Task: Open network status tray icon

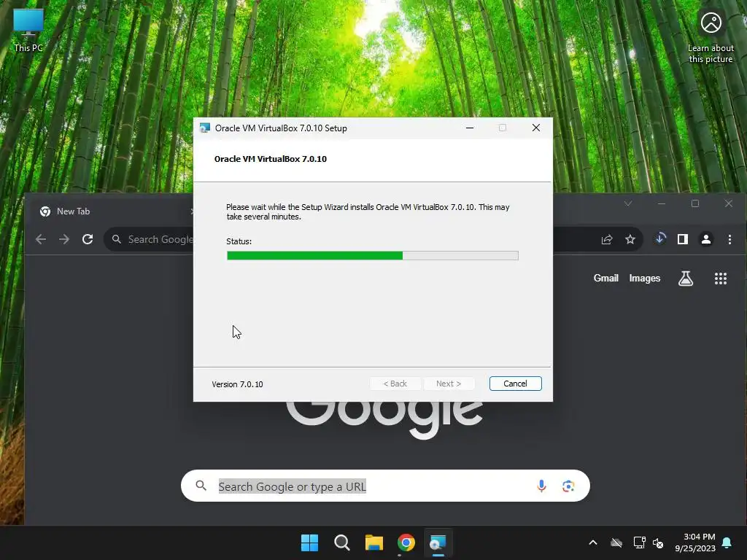Action: tap(639, 542)
